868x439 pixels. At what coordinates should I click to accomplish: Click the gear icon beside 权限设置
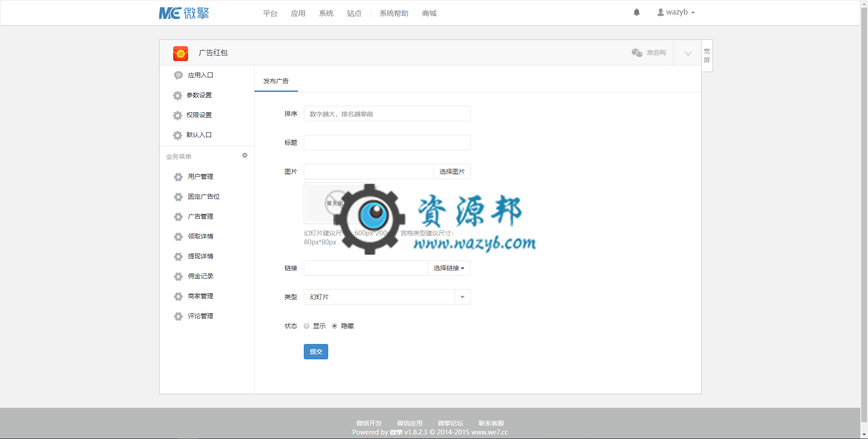[x=178, y=115]
